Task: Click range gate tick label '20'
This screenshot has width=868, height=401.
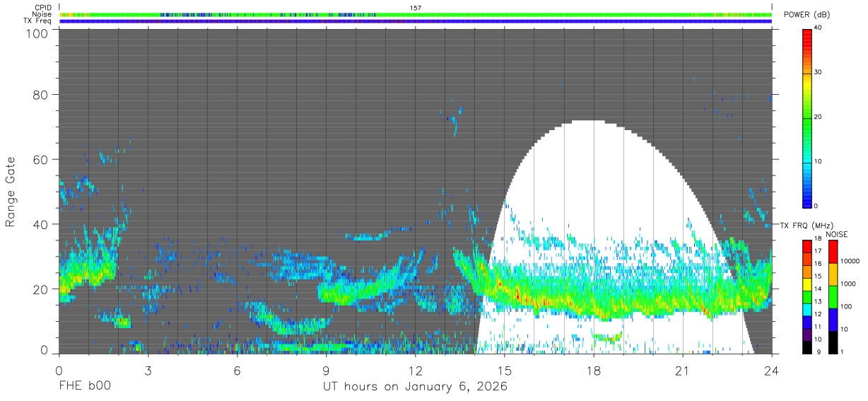Action: 40,289
